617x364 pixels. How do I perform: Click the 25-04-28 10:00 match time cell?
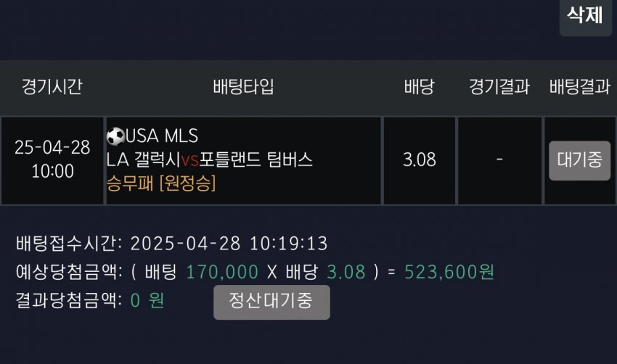click(52, 160)
